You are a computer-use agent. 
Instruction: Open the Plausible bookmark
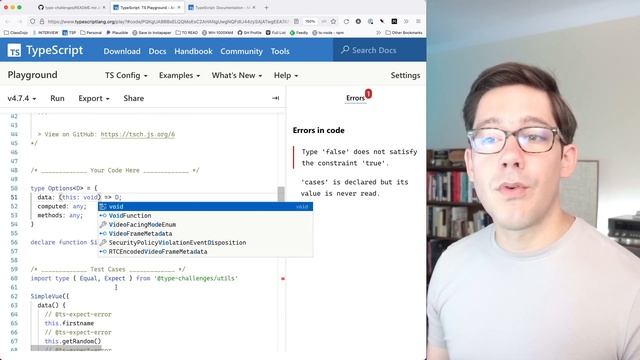click(117, 32)
